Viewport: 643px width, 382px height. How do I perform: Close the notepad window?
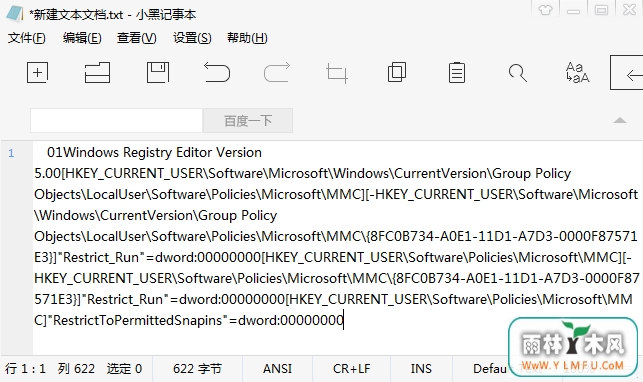tap(629, 10)
